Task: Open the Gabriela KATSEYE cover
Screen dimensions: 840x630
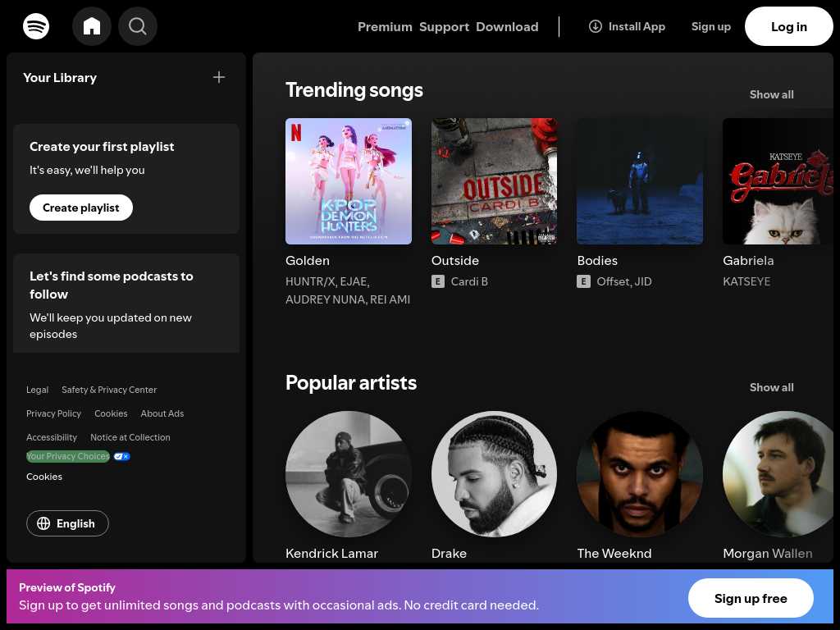Action: [x=778, y=181]
